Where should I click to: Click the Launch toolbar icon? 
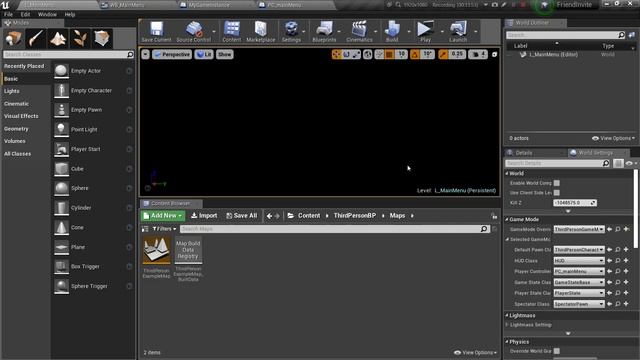pos(458,31)
